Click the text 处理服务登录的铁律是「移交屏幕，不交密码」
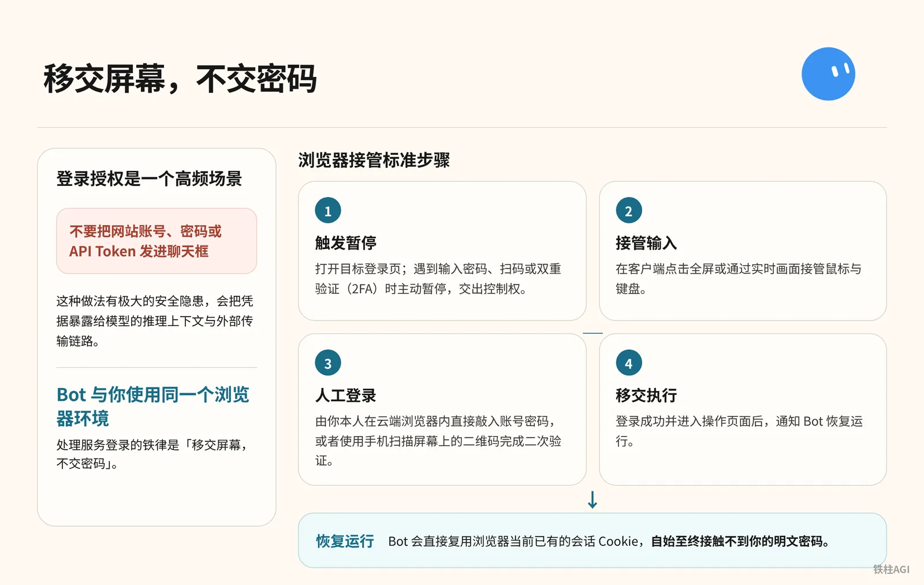Screen dimensions: 924x585 point(153,454)
